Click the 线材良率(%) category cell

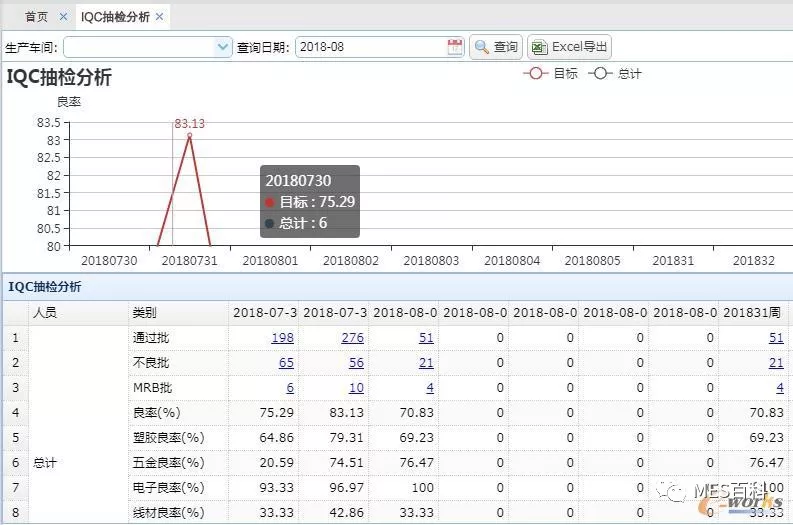point(178,512)
